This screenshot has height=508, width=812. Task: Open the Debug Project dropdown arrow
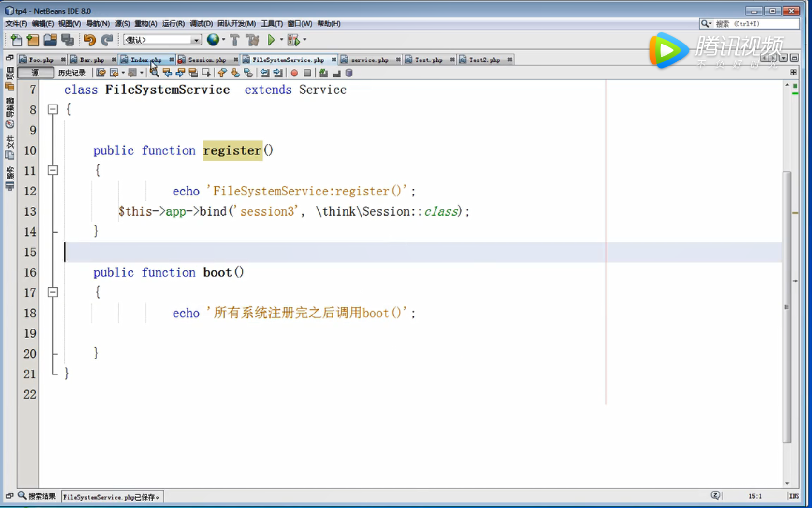[x=304, y=40]
